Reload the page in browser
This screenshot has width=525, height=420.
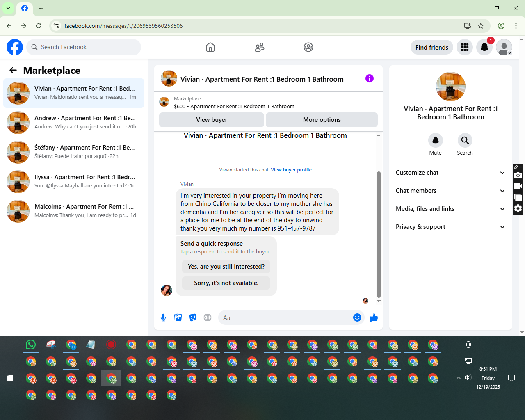click(x=39, y=26)
